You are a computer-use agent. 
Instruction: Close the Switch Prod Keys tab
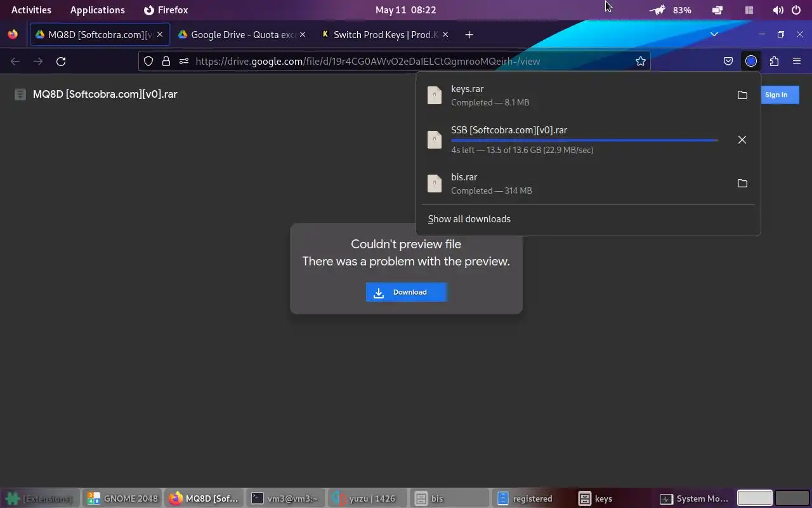pos(445,34)
